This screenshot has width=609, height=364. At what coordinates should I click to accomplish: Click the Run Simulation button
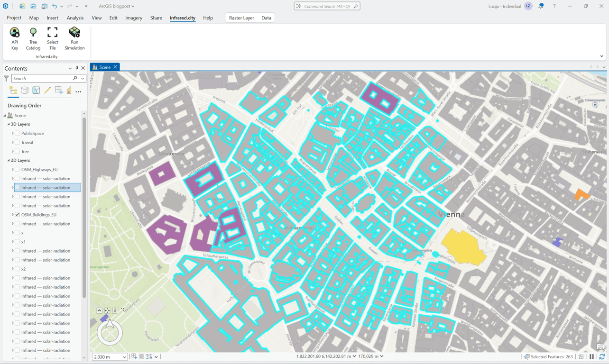pyautogui.click(x=74, y=38)
